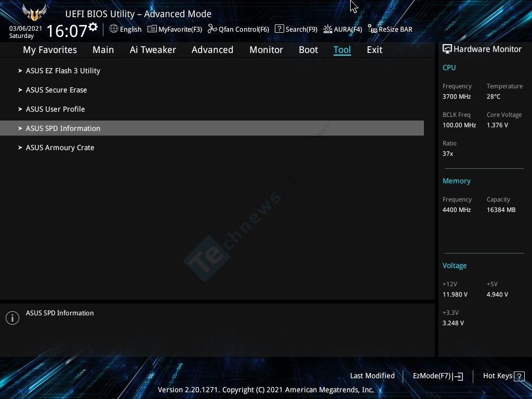The height and width of the screenshot is (399, 532).
Task: Click the English language button
Action: [x=130, y=30]
